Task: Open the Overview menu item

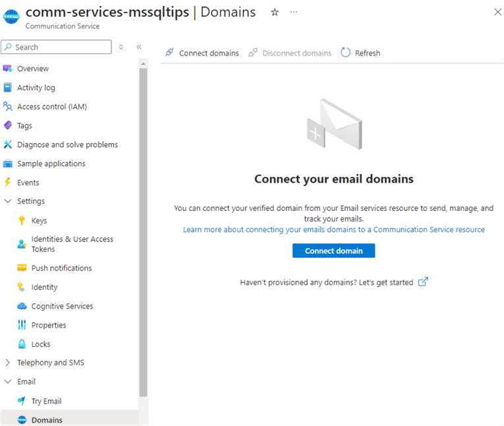Action: (x=32, y=69)
